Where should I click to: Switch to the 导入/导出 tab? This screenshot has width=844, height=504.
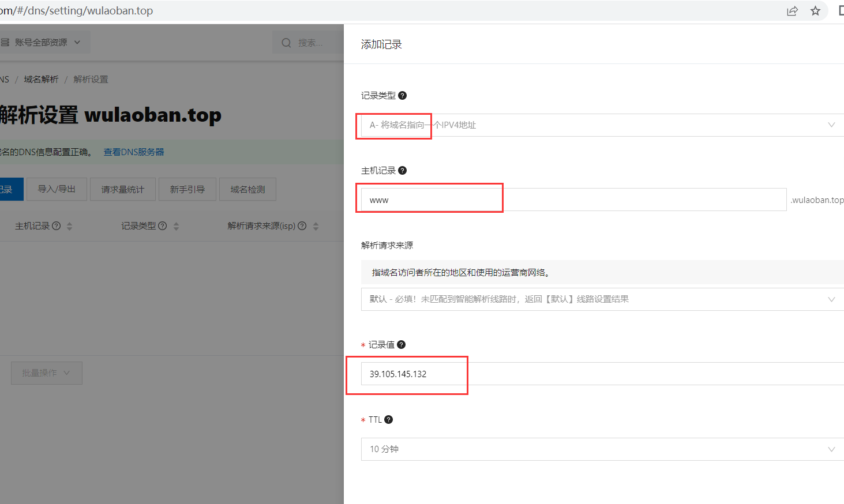click(57, 189)
